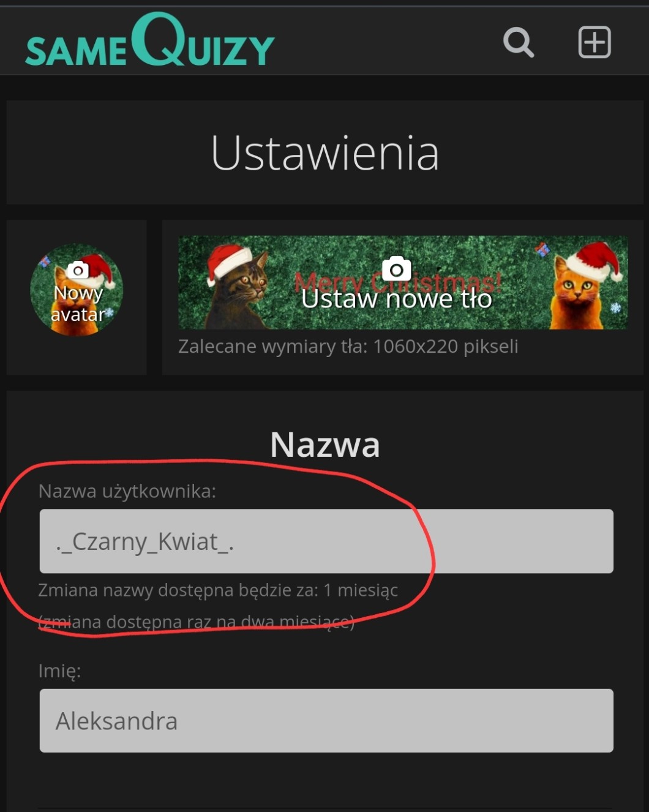649x812 pixels.
Task: Focus the Imię field containing Aleksandra
Action: coord(326,721)
